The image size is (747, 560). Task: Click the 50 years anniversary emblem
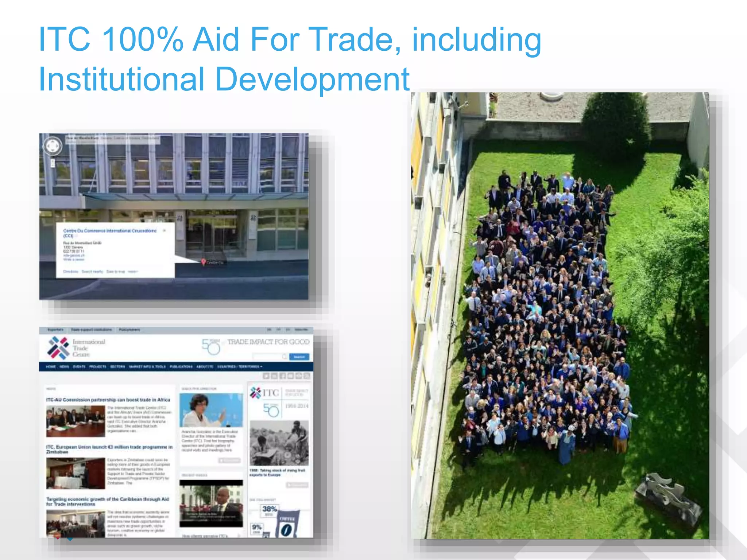(x=212, y=346)
